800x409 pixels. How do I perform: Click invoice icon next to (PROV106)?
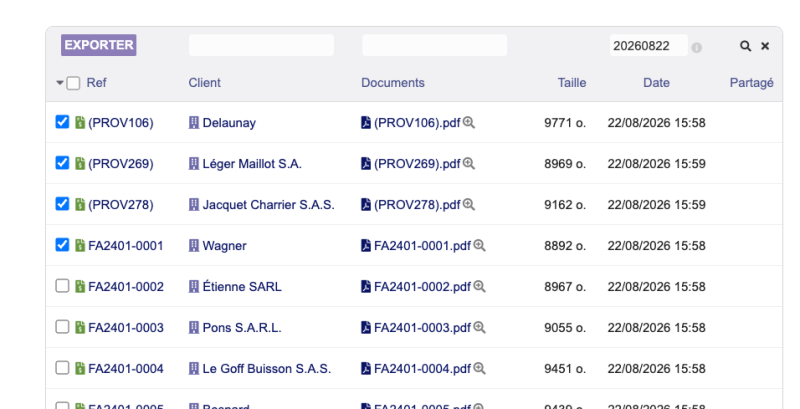[80, 122]
